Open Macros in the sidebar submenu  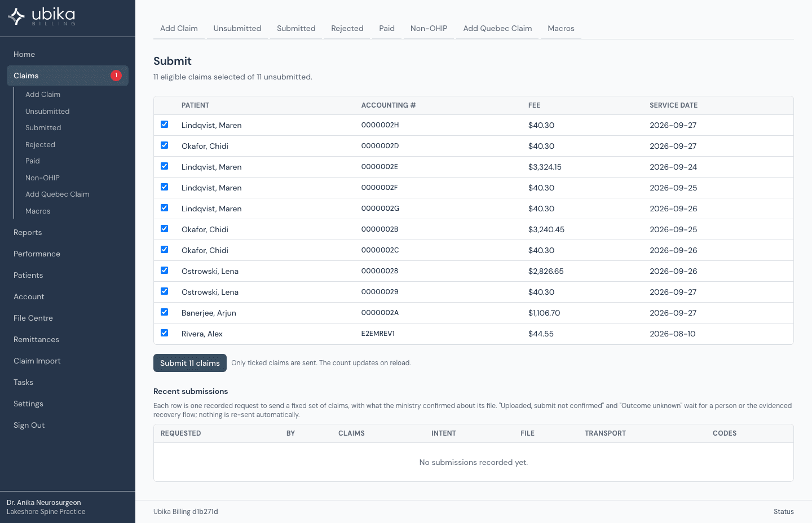coord(38,211)
